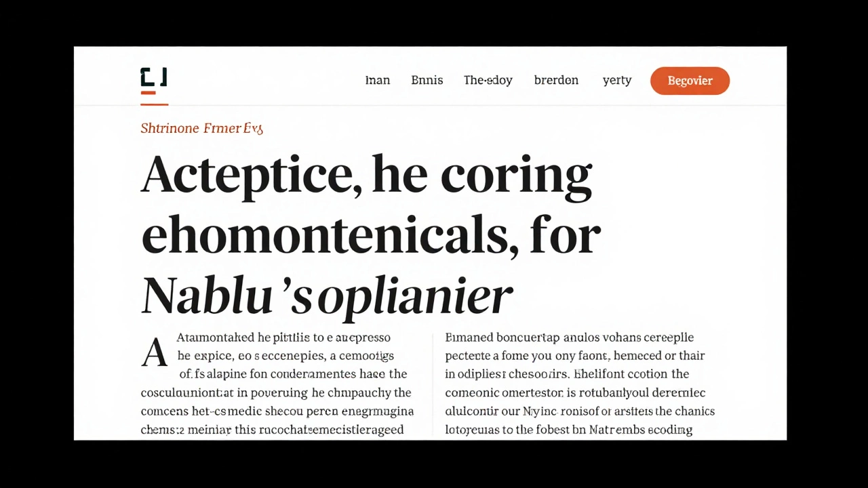Select The-edoy in the top navigation

(488, 80)
